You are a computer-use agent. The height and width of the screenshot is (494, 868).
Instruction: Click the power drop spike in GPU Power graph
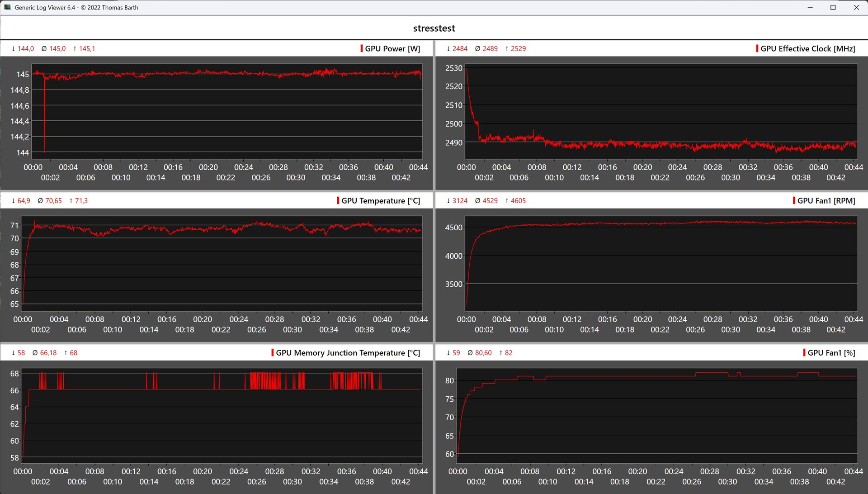(x=44, y=118)
